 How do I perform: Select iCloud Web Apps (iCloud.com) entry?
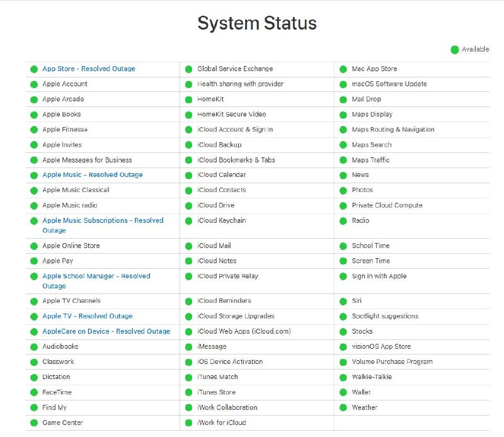(x=244, y=331)
